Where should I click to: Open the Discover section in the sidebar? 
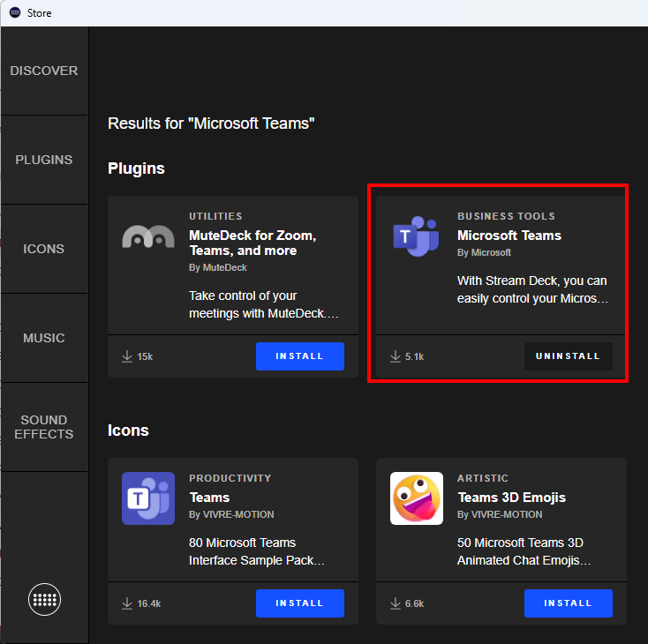(44, 71)
